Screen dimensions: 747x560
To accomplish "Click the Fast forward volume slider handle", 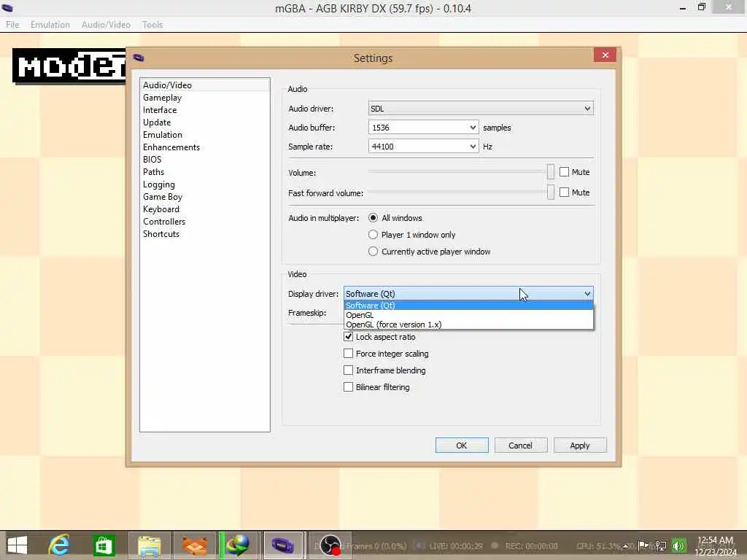I will (551, 192).
